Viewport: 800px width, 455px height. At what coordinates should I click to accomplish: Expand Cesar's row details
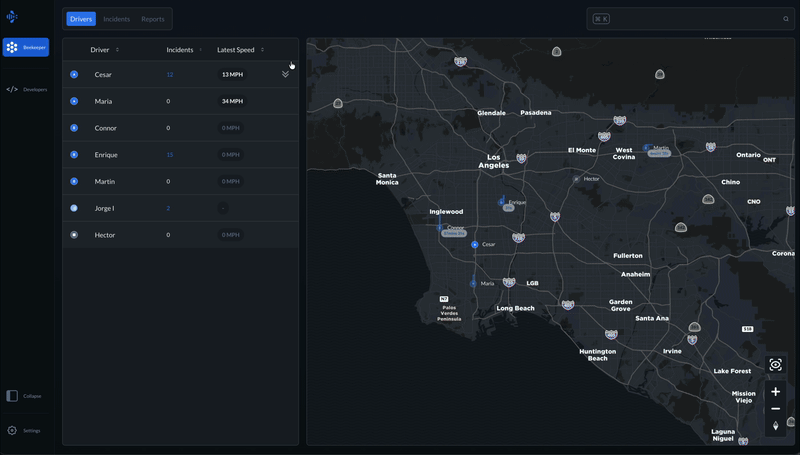pos(285,74)
